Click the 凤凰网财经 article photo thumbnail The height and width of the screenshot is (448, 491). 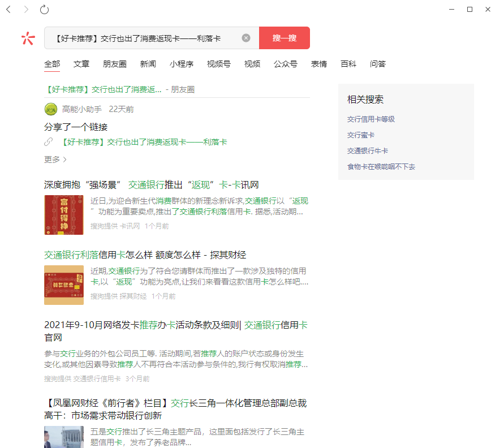(64, 437)
